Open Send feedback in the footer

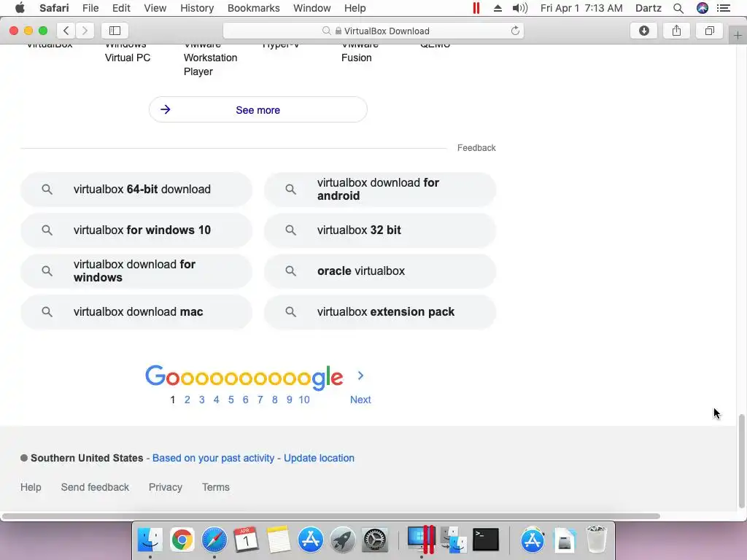[x=95, y=487]
